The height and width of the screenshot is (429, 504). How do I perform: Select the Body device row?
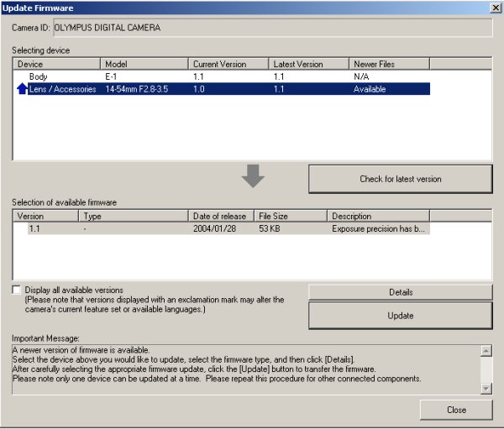pos(222,76)
